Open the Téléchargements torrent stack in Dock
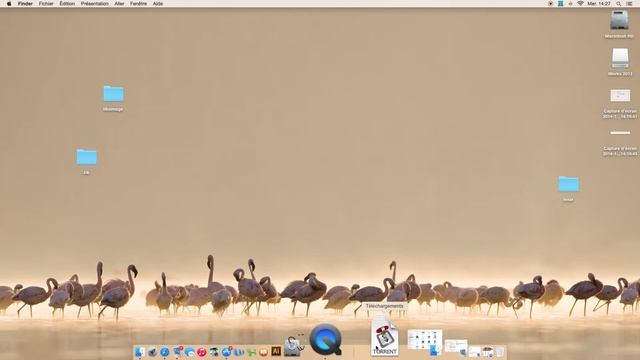 pos(384,335)
